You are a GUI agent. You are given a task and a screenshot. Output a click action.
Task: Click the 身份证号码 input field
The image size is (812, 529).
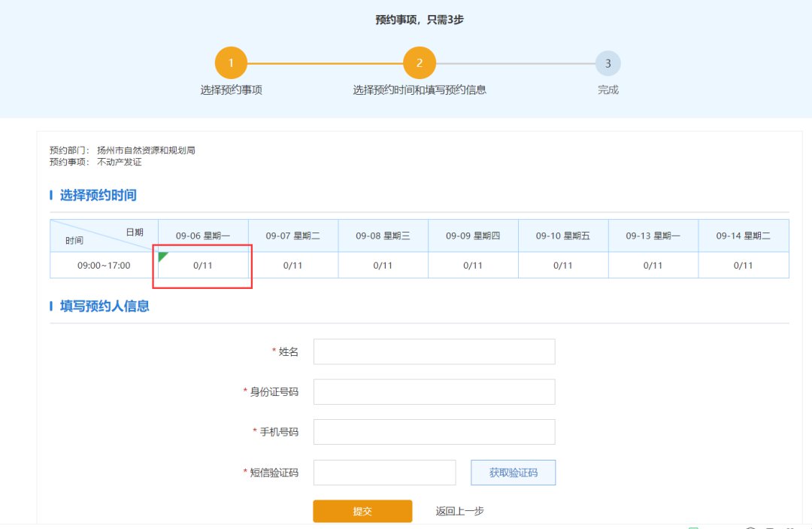click(434, 392)
